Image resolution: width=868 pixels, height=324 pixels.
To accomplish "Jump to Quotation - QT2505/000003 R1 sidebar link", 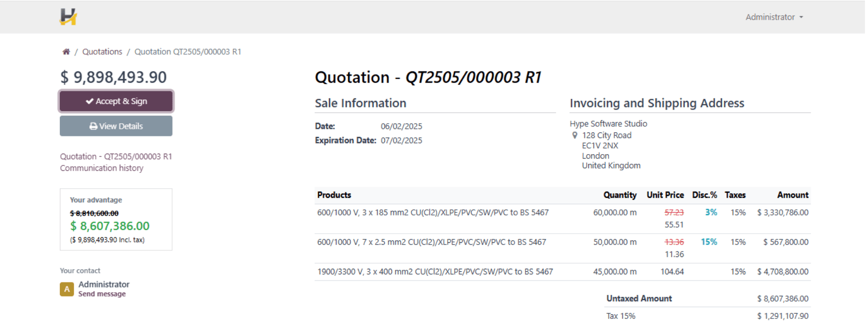I will coord(116,157).
